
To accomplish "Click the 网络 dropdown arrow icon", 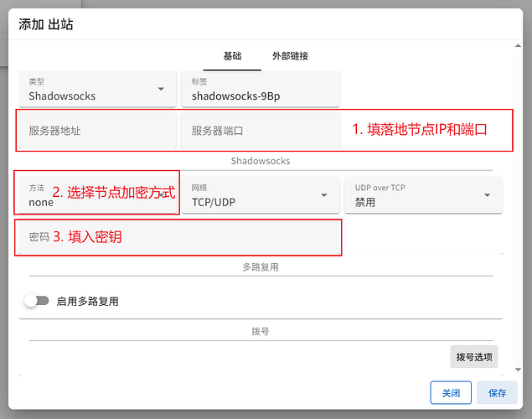I will point(324,195).
